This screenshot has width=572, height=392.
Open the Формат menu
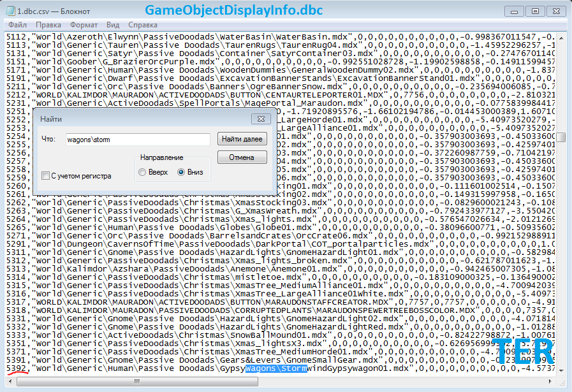coord(84,25)
